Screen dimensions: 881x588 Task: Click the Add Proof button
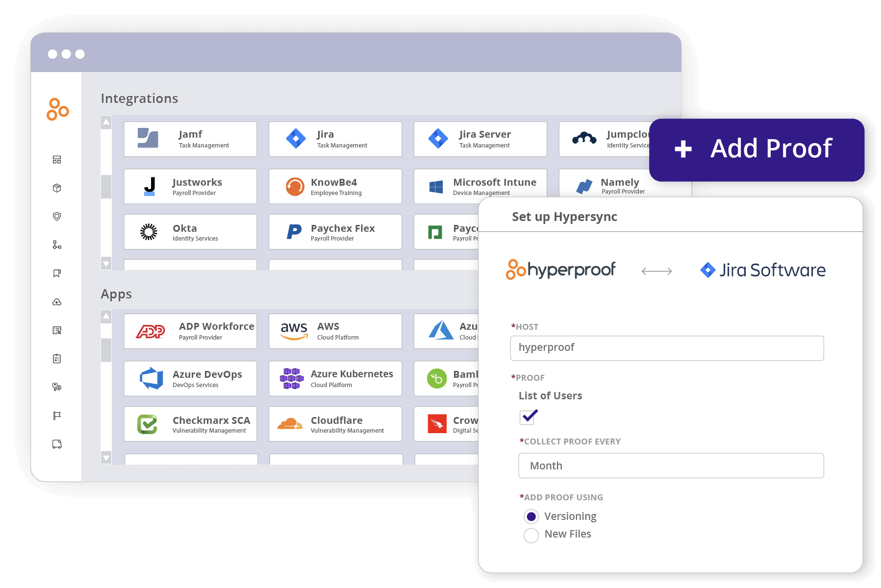coord(756,149)
